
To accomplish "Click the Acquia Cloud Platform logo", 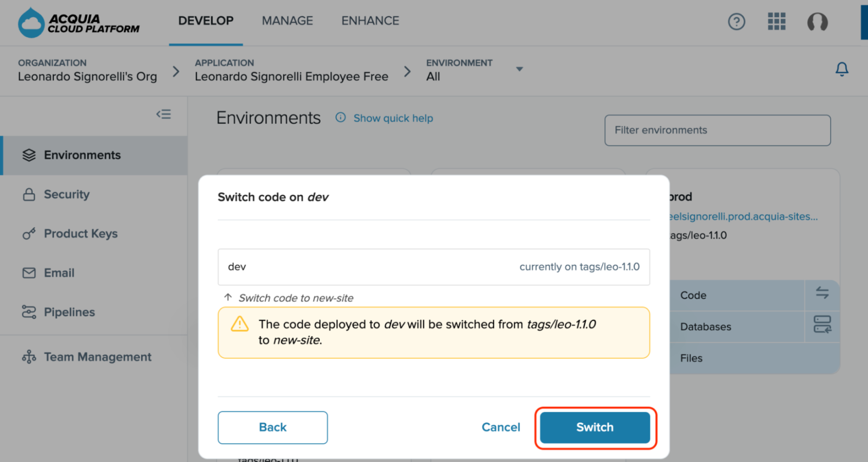I will point(78,22).
